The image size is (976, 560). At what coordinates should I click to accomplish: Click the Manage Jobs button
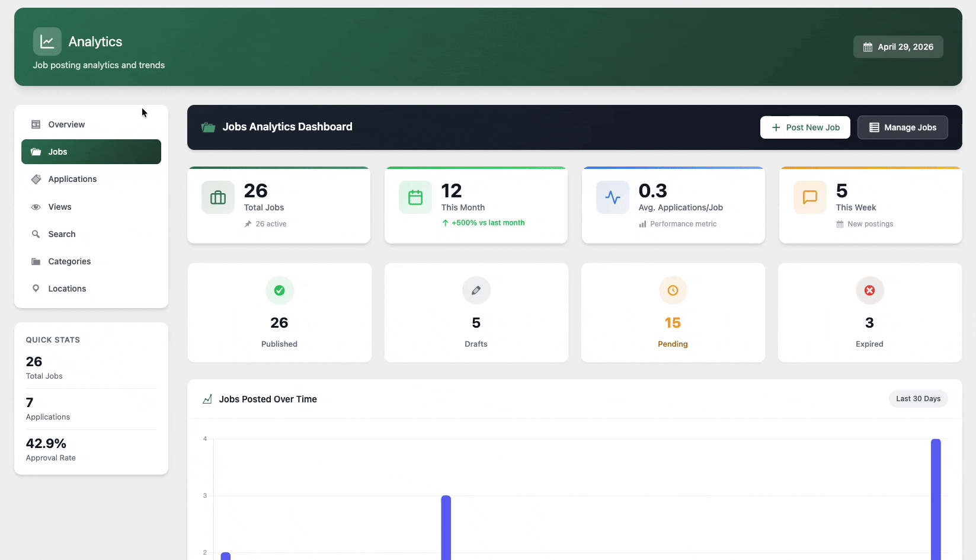coord(902,127)
